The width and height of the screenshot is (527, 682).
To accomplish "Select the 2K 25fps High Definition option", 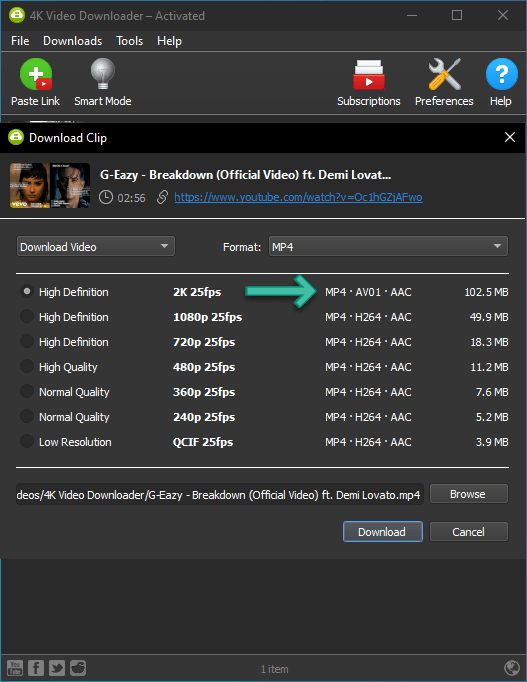I will pyautogui.click(x=27, y=291).
